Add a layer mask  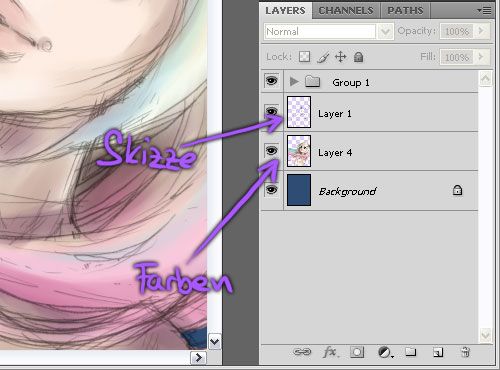click(x=357, y=352)
